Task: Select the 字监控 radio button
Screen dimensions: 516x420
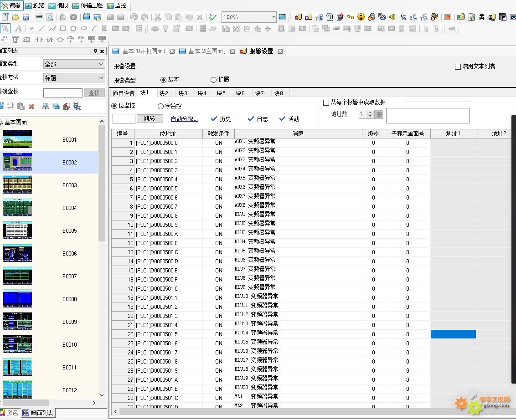Action: 160,106
